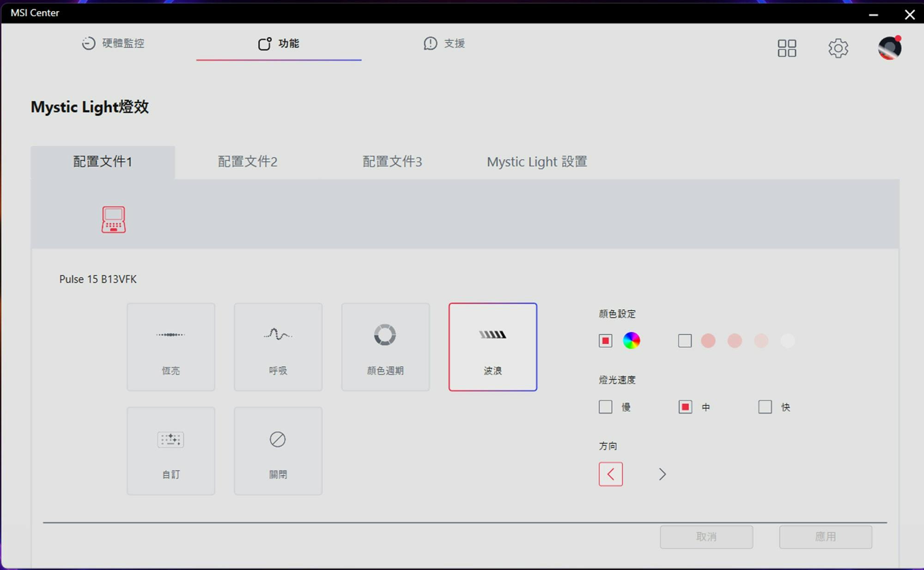
Task: Switch to the 功能 features tab
Action: [x=279, y=43]
